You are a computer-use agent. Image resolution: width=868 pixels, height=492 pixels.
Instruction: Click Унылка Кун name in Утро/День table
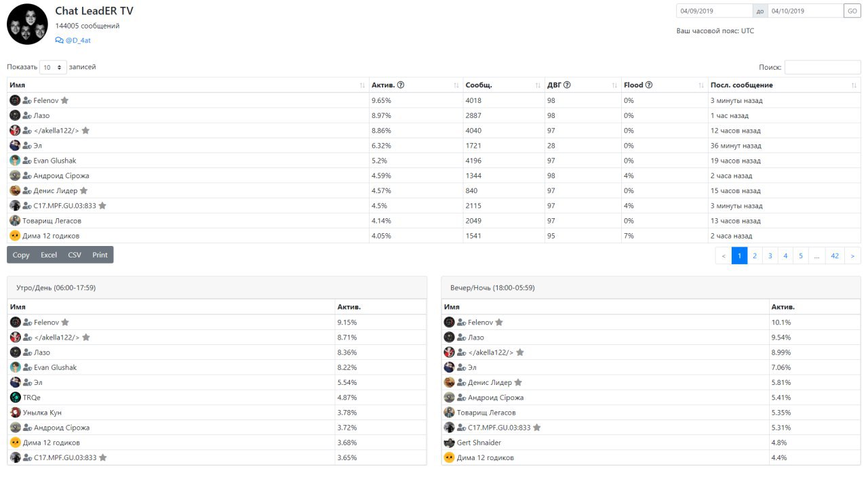[42, 413]
